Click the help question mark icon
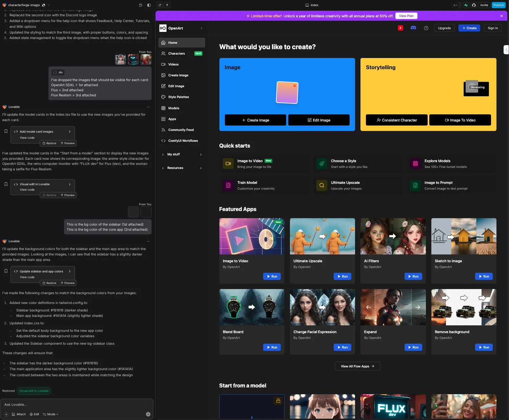 pyautogui.click(x=426, y=28)
